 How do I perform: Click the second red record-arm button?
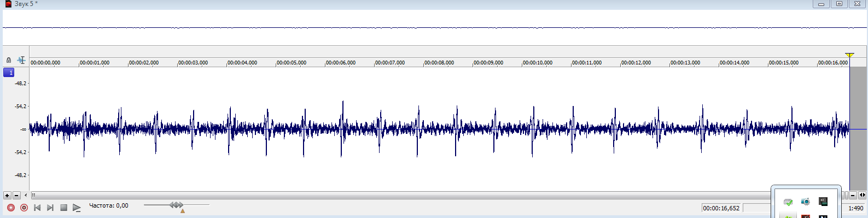(24, 208)
